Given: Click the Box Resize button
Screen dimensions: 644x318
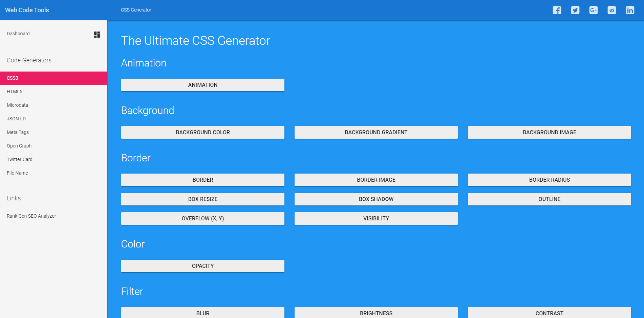Looking at the screenshot, I should pos(203,199).
